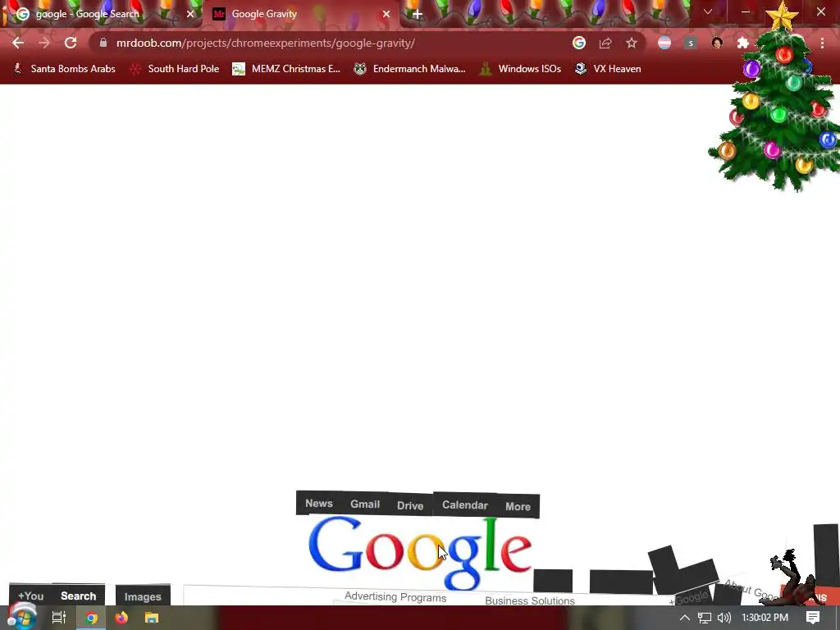The width and height of the screenshot is (840, 630).
Task: Click the padlock site info icon
Action: tap(103, 43)
